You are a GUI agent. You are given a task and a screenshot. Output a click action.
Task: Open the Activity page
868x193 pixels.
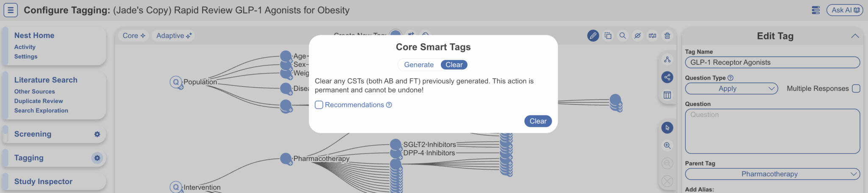[25, 47]
